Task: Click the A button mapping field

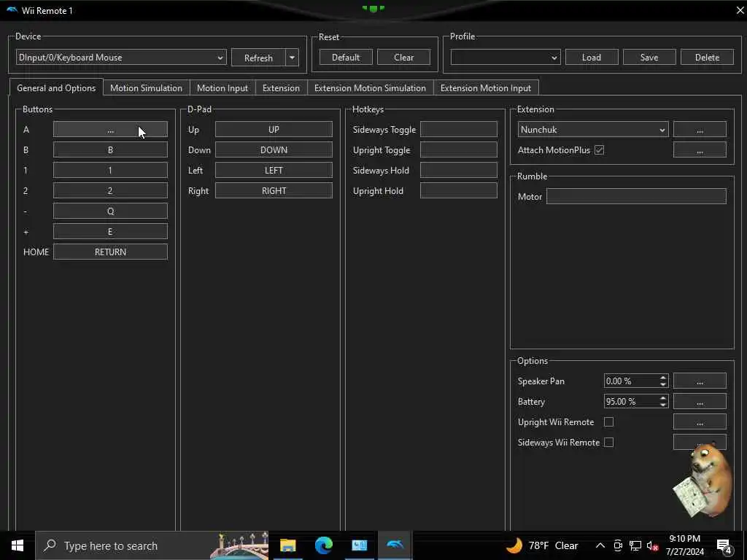Action: coord(111,130)
